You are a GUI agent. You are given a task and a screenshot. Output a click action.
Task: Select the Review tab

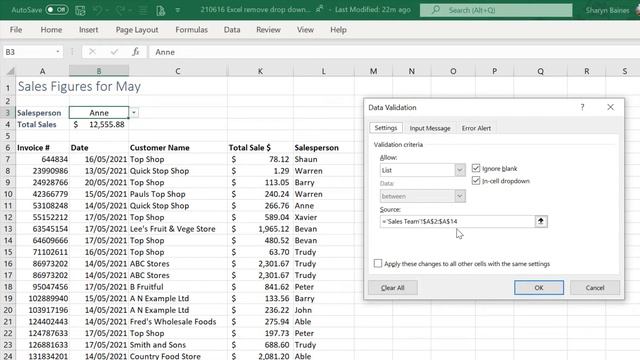(x=268, y=30)
